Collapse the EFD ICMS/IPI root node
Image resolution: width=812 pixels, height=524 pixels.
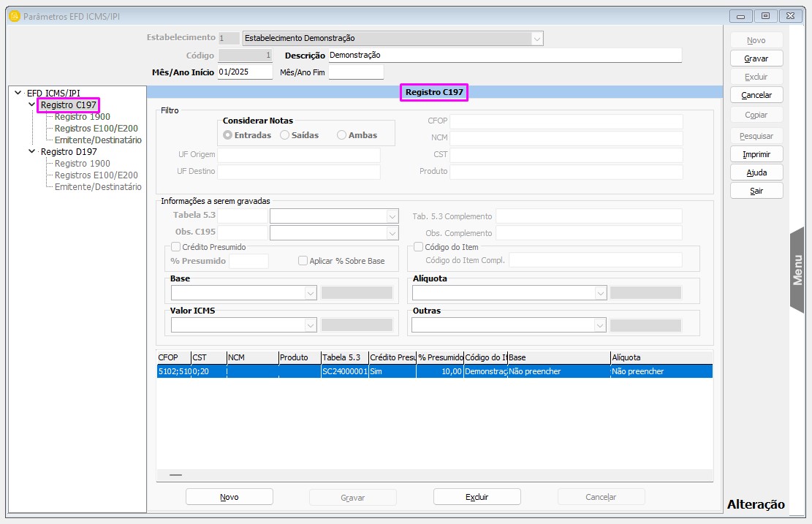pos(18,93)
